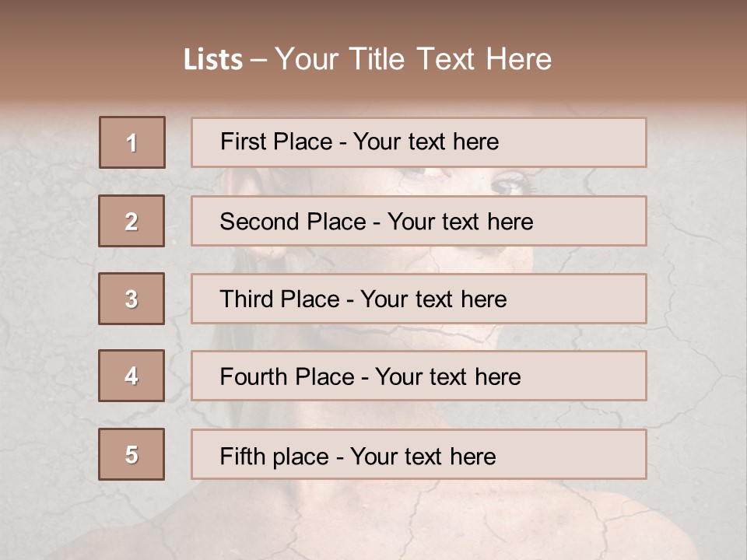Select the number 2 box
Image resolution: width=747 pixels, height=560 pixels.
coord(132,221)
